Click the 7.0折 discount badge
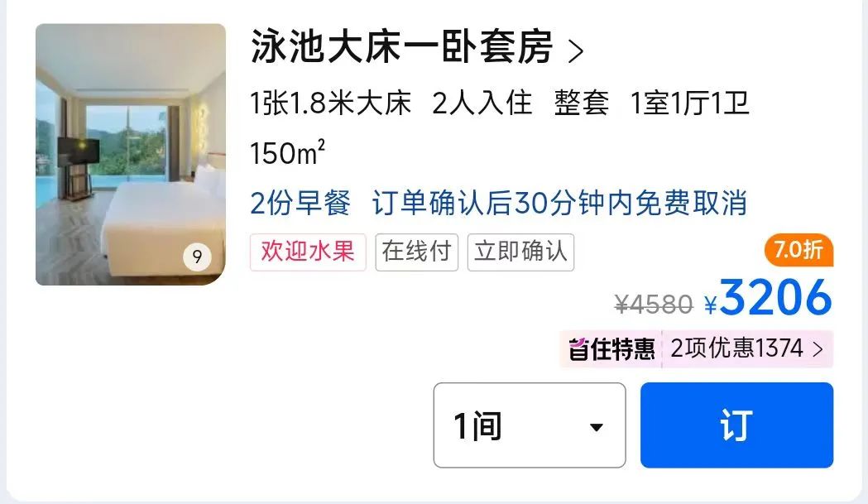Viewport: 868px width, 504px height. click(798, 250)
